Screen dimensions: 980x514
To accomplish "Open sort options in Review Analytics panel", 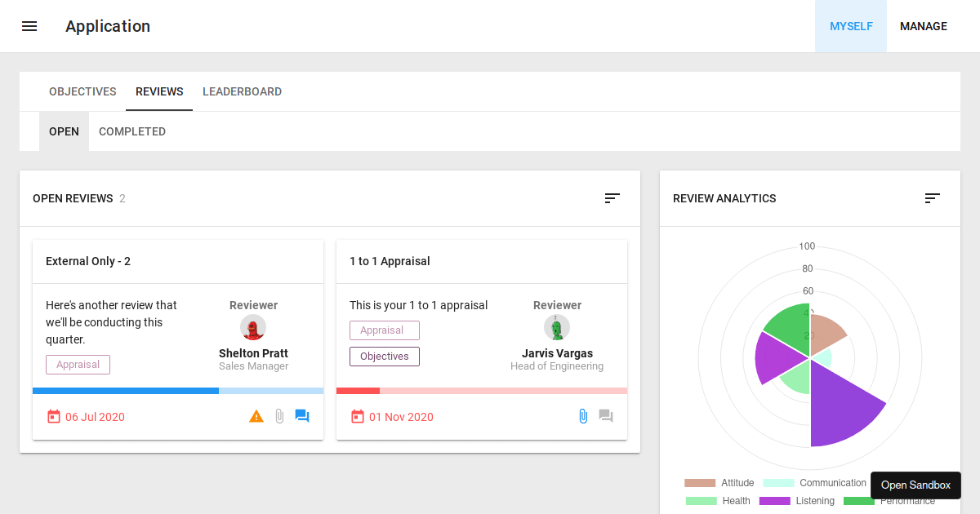I will (932, 197).
